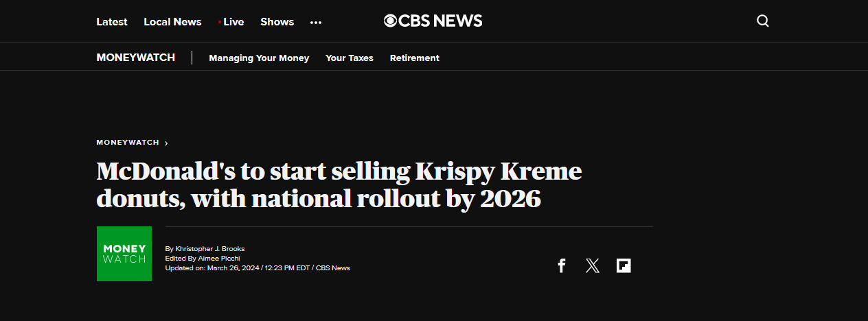
Task: Click the green MoneyWatch logo badge
Action: pyautogui.click(x=124, y=254)
